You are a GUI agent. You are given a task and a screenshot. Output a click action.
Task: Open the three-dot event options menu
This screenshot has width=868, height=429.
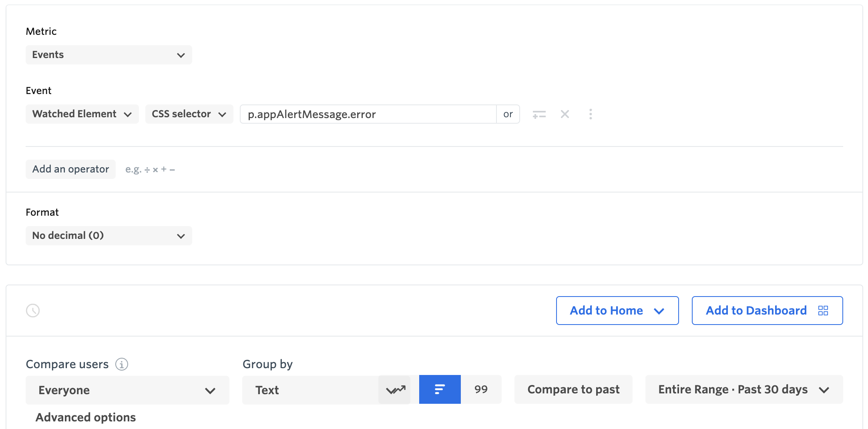tap(591, 114)
